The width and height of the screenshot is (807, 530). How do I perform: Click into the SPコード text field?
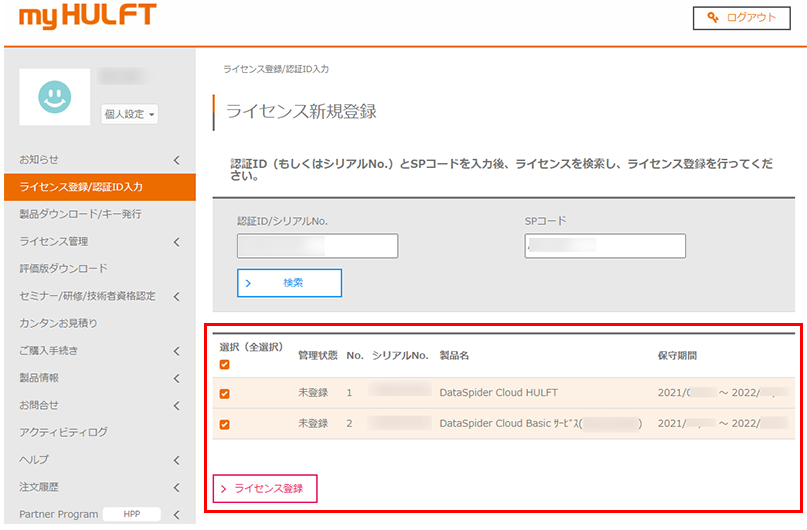click(604, 246)
